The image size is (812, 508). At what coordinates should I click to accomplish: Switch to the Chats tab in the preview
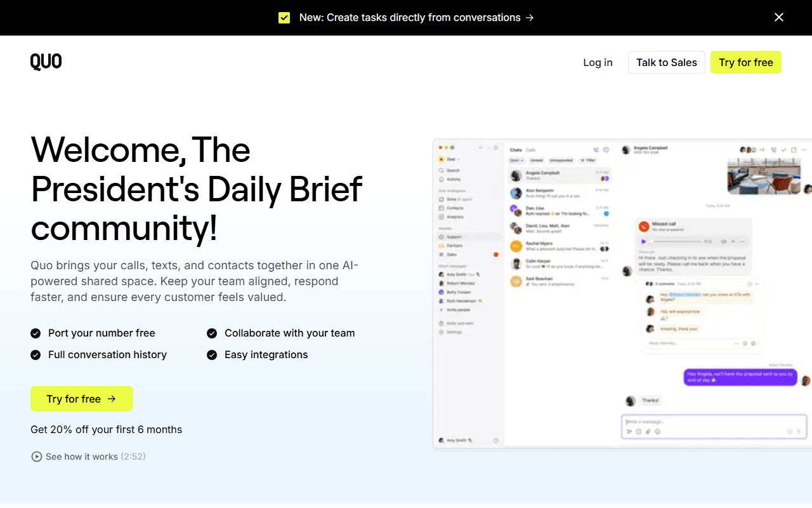click(515, 150)
